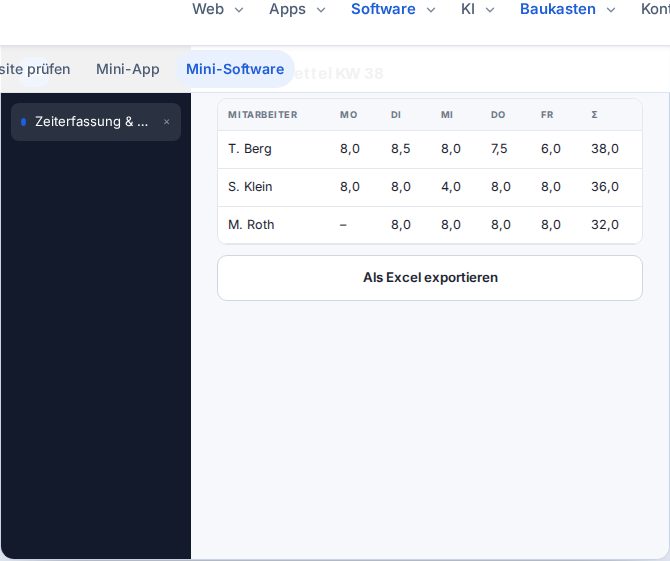Click M. Roth's Wednesday value 8,0
Image resolution: width=670 pixels, height=561 pixels.
(451, 225)
